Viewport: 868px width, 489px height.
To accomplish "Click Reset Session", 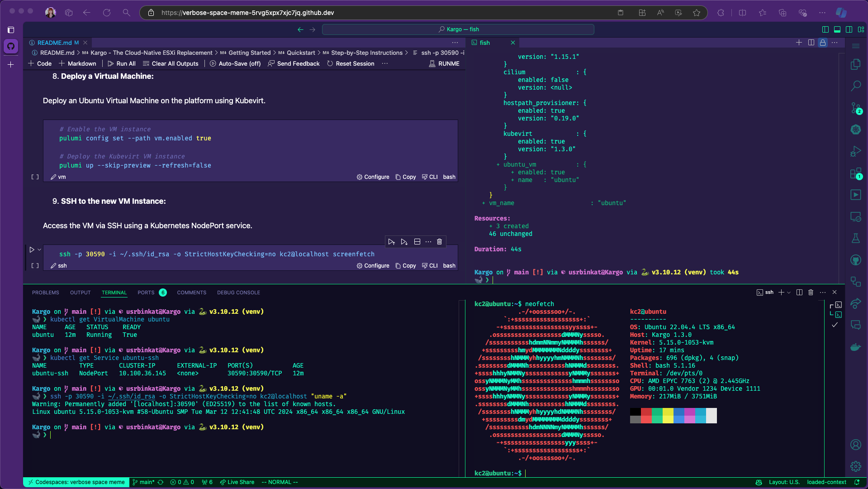I will (351, 64).
